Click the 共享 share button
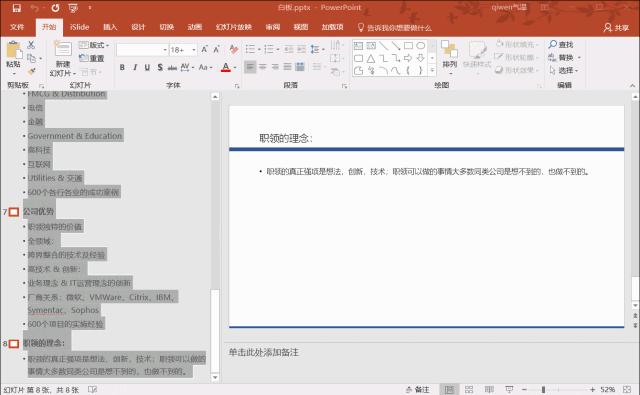The image size is (640, 395). coord(616,27)
